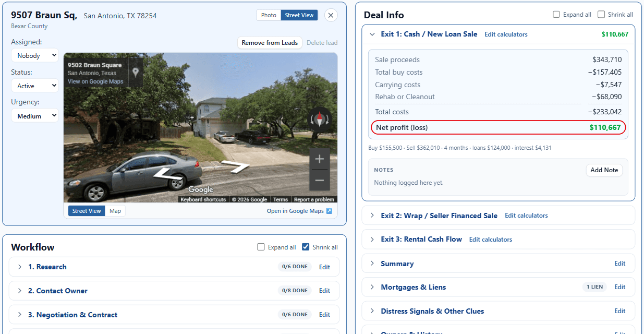Check Shrink all in Deal Info
Screen dimensions: 644x334
click(x=601, y=15)
